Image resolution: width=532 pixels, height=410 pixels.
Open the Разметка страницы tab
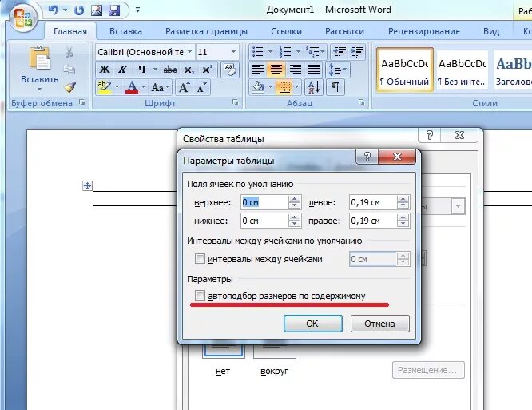click(x=206, y=31)
